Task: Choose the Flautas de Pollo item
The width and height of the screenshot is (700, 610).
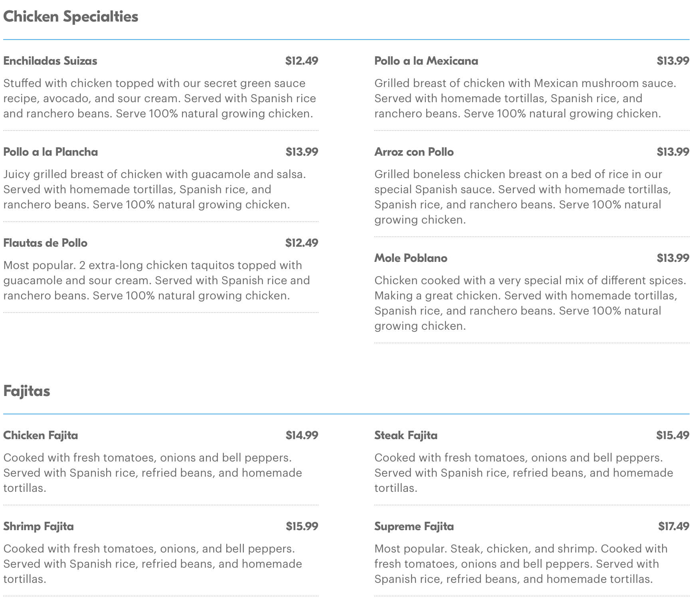Action: tap(45, 243)
